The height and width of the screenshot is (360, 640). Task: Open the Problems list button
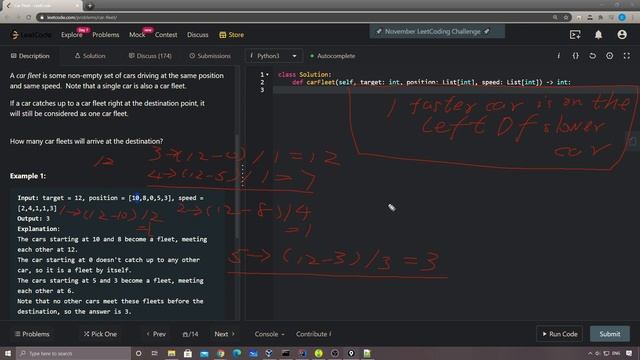click(x=32, y=334)
